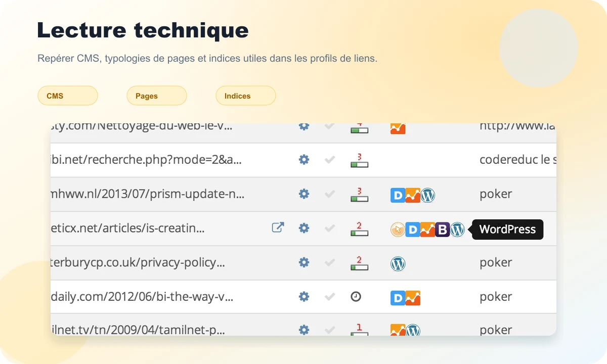607x364 pixels.
Task: Click the orange analytics icon in mhww.nl row
Action: pyautogui.click(x=413, y=195)
